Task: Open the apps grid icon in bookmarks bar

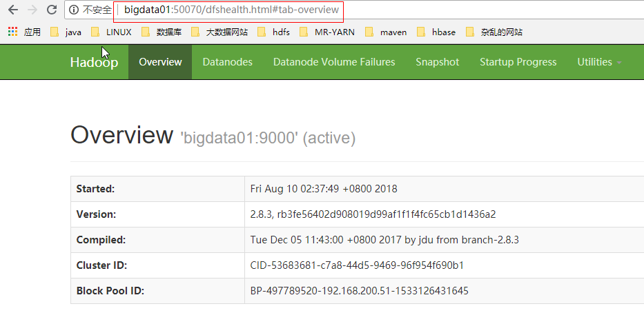Action: (x=12, y=32)
